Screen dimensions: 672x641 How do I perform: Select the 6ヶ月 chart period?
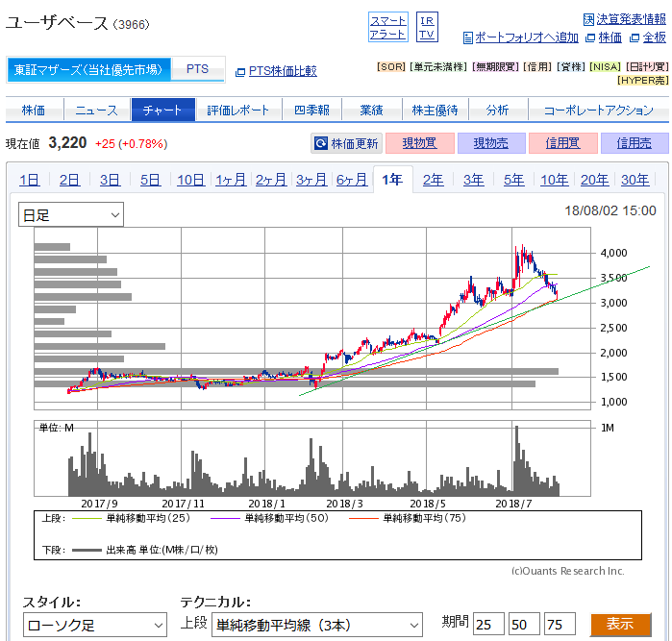[x=351, y=180]
